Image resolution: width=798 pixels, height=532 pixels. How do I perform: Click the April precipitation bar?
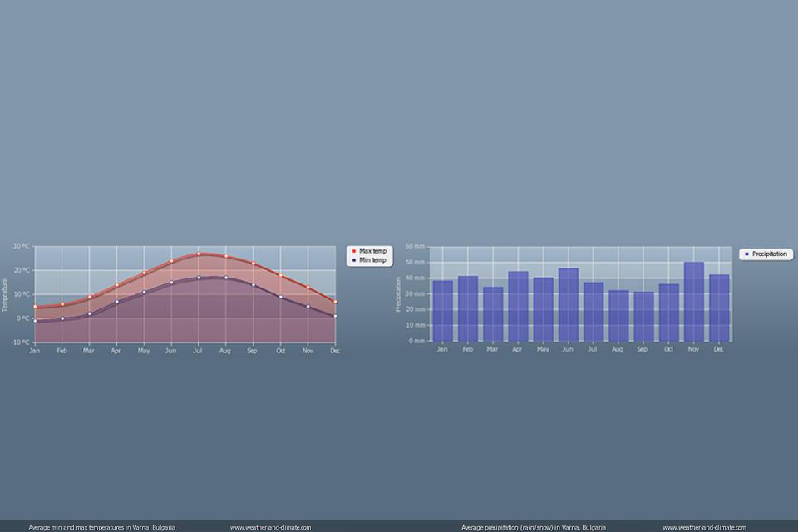518,306
